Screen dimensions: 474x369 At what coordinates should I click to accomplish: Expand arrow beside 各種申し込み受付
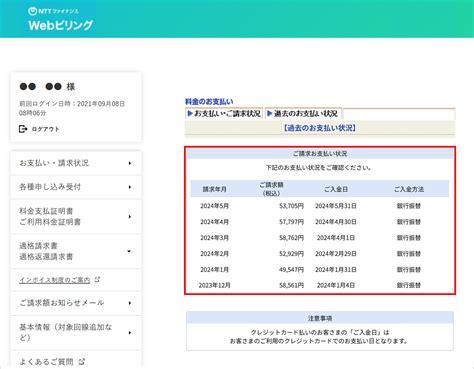click(x=130, y=187)
